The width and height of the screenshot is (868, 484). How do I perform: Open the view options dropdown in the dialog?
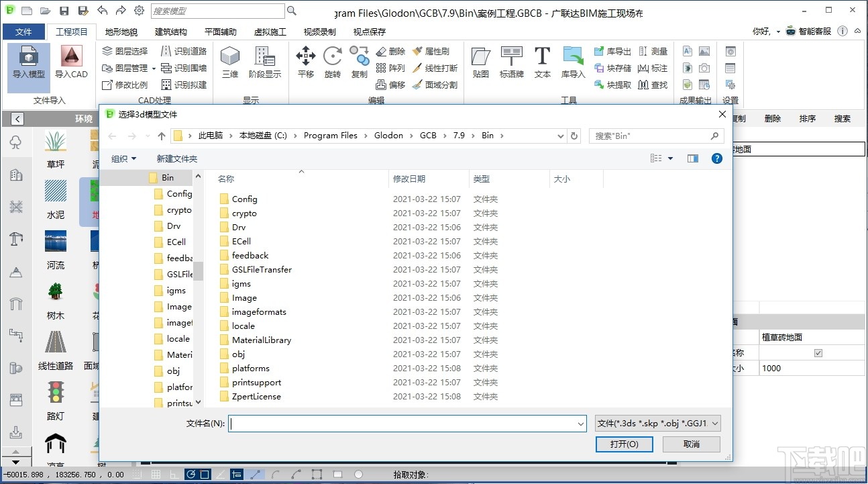[670, 158]
